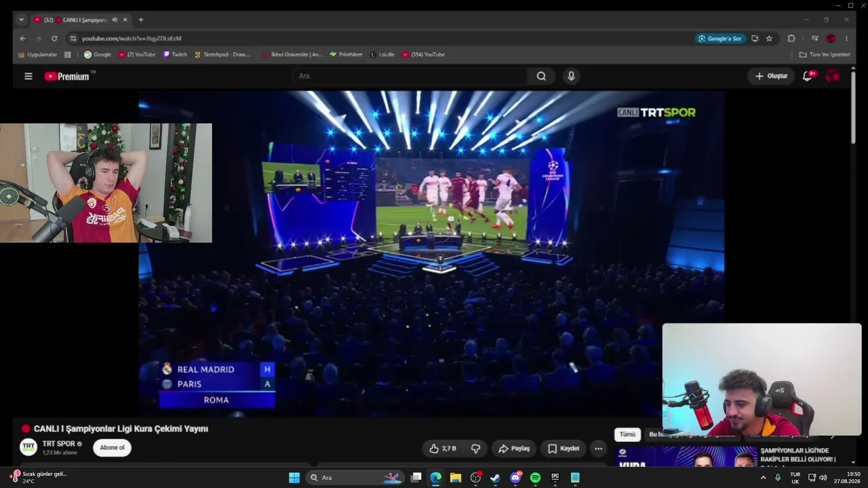Open the Chrome profile avatar
This screenshot has width=868, height=488.
(x=831, y=39)
